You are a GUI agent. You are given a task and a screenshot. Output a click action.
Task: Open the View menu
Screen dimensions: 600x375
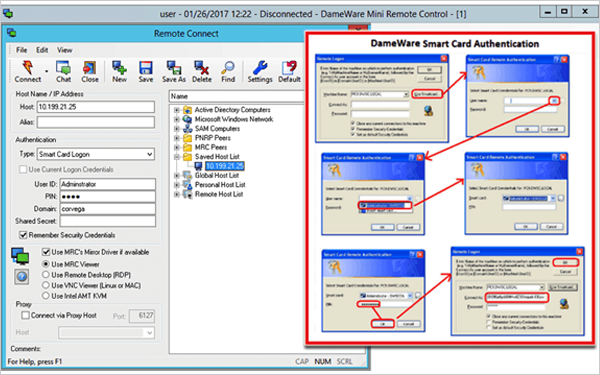point(65,50)
